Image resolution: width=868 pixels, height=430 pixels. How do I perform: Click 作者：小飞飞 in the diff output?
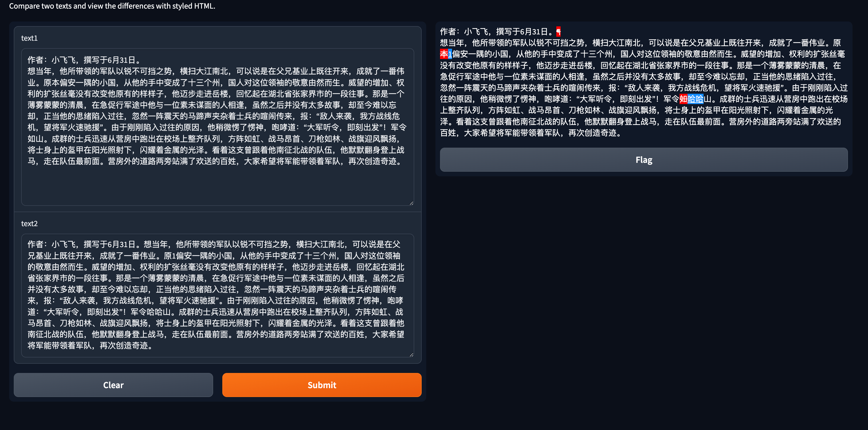(x=464, y=32)
